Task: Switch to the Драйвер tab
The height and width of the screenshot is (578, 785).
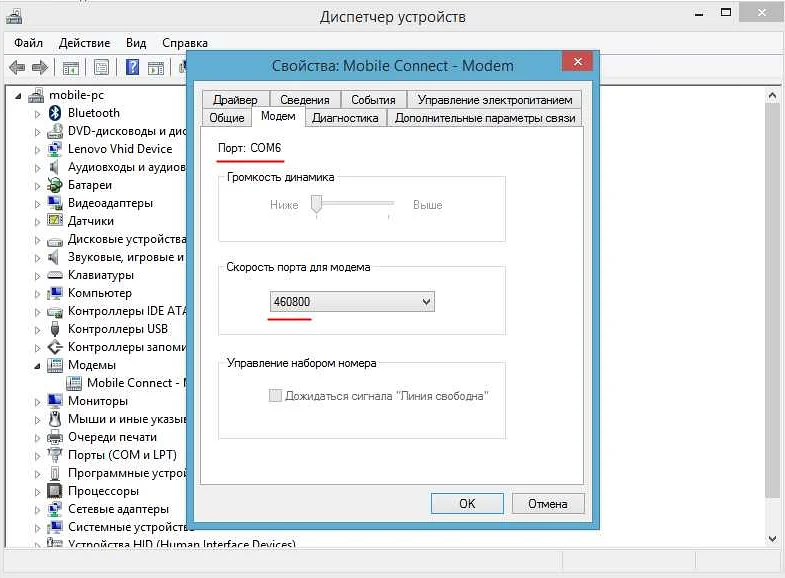Action: click(235, 100)
